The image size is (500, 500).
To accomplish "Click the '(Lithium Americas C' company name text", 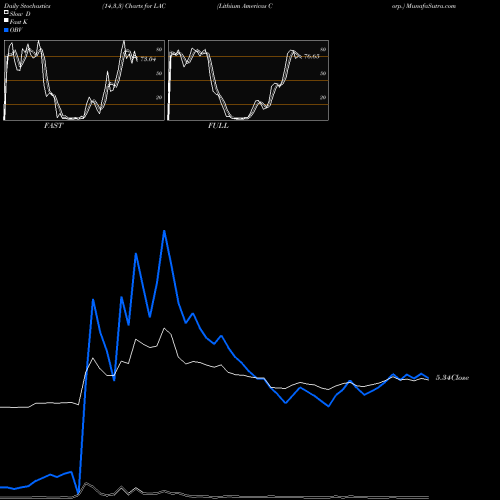I will 245,6.
